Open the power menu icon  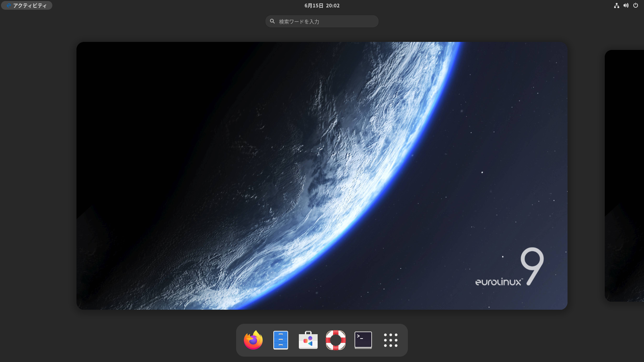point(636,5)
